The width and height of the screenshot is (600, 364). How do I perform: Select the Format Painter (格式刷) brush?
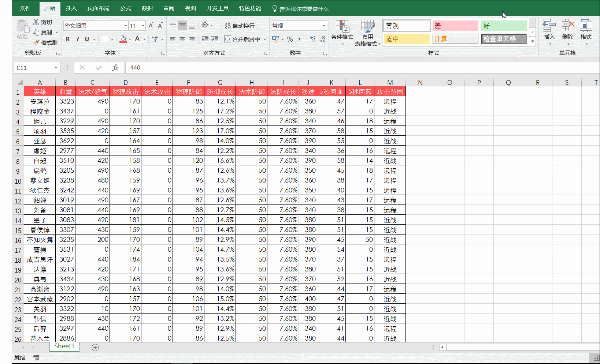[36, 42]
